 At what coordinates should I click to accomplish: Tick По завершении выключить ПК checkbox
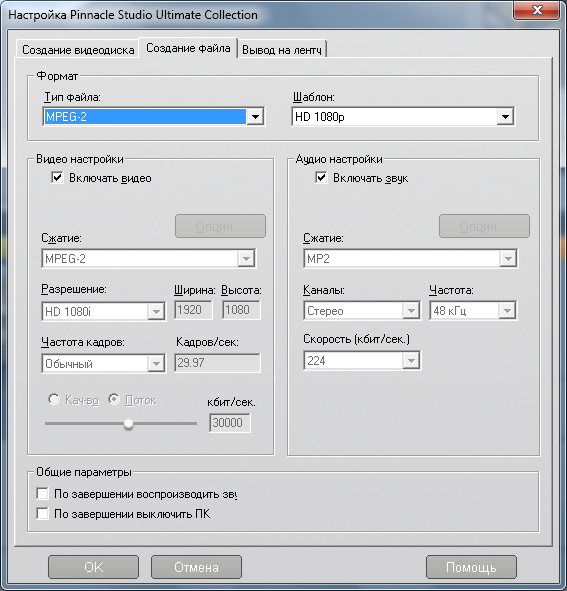click(x=42, y=514)
